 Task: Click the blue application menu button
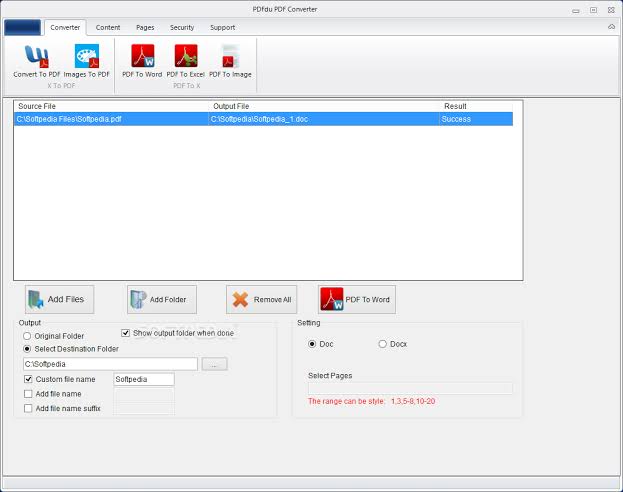(x=23, y=27)
